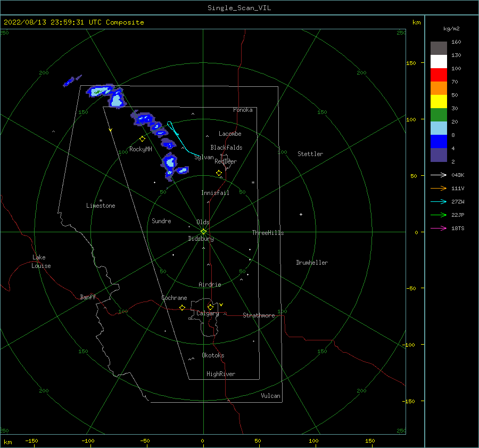Click the Airdrie city label
The width and height of the screenshot is (479, 448).
pos(210,284)
